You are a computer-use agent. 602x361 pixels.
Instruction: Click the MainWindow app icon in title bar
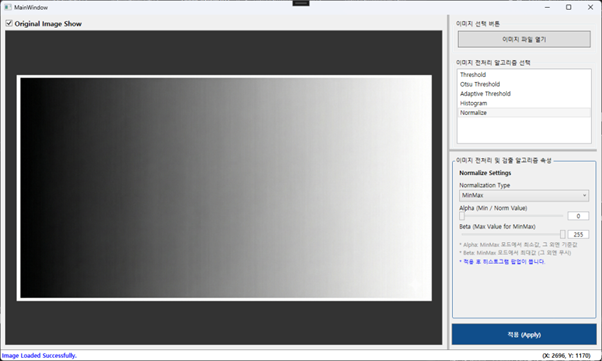click(x=8, y=7)
